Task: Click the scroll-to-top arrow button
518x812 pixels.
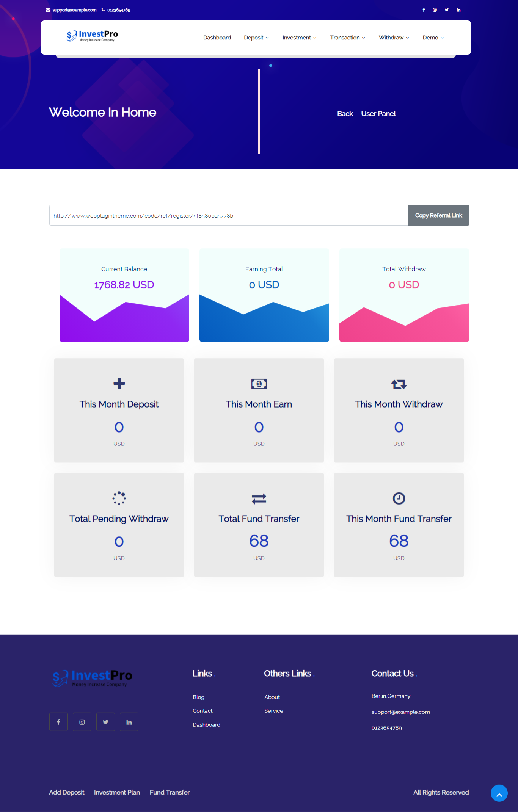Action: [499, 793]
